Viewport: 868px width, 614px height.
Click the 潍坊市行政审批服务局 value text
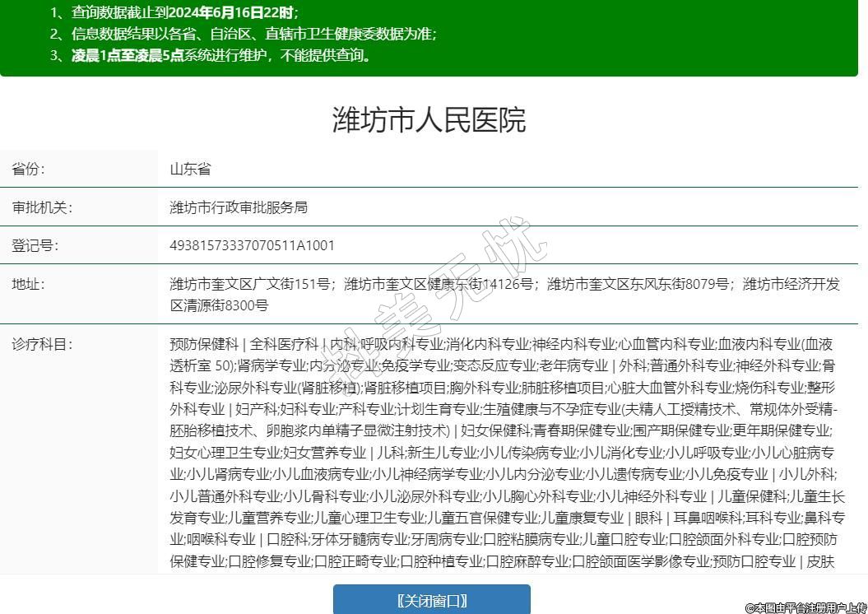[x=239, y=207]
